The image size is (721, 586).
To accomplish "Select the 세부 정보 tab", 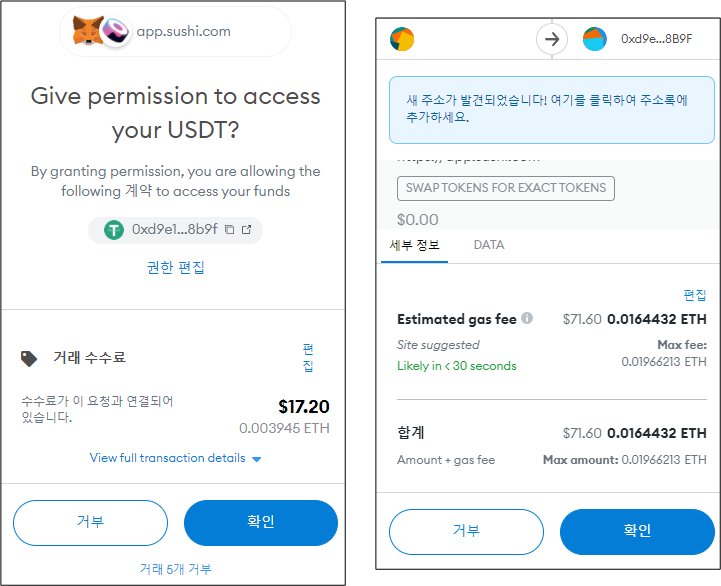I will 414,245.
